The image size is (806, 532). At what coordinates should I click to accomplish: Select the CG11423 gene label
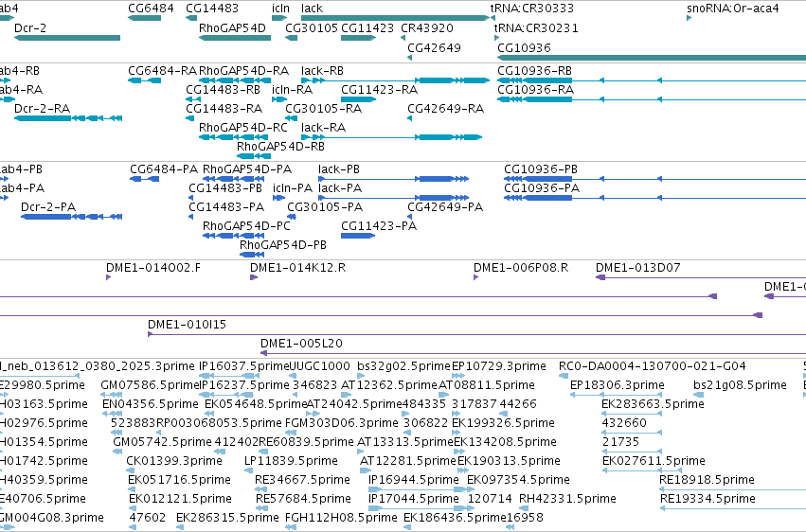(367, 28)
